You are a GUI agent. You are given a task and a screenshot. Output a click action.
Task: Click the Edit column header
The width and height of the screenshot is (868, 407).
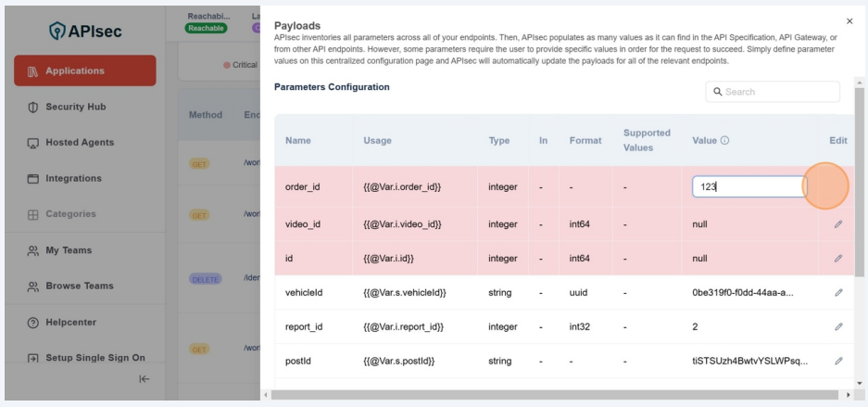click(838, 141)
